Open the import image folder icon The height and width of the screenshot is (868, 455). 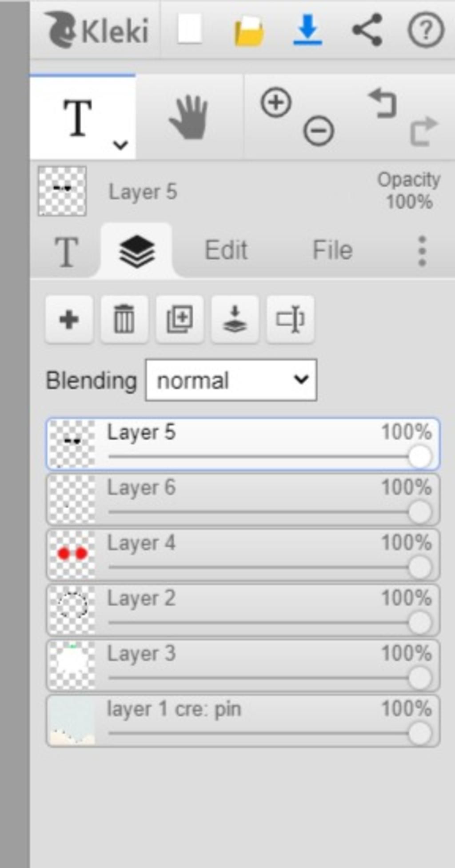tap(249, 31)
